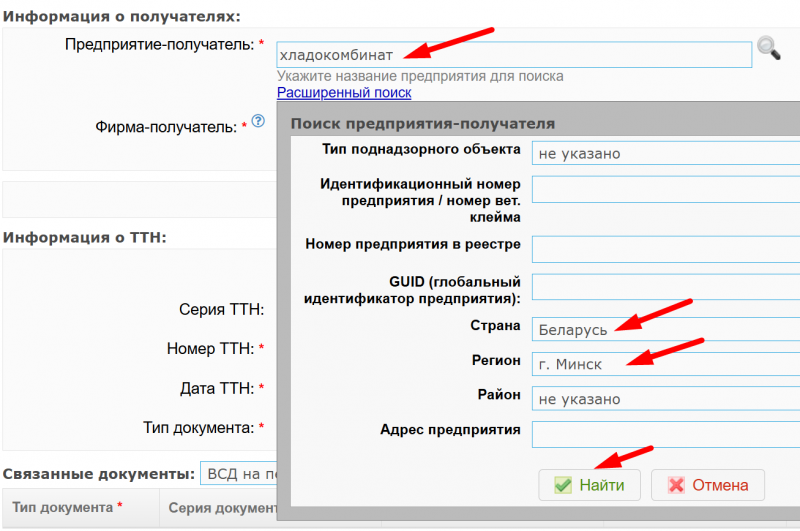Open the Связанные документы type dropdown
Viewport: 800px width, 531px height.
(238, 473)
